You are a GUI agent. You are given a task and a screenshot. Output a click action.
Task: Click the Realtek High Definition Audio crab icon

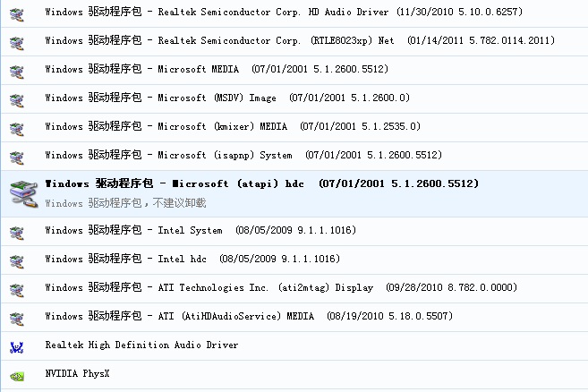16,347
